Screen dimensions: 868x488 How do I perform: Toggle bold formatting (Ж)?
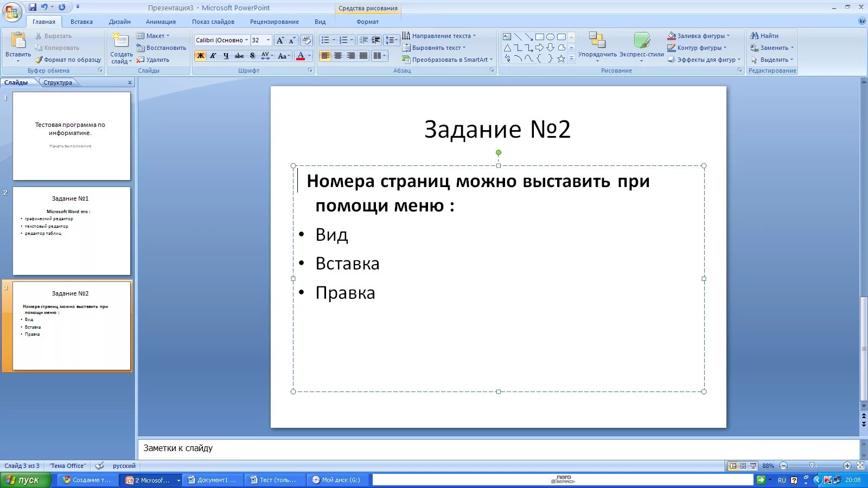click(200, 56)
